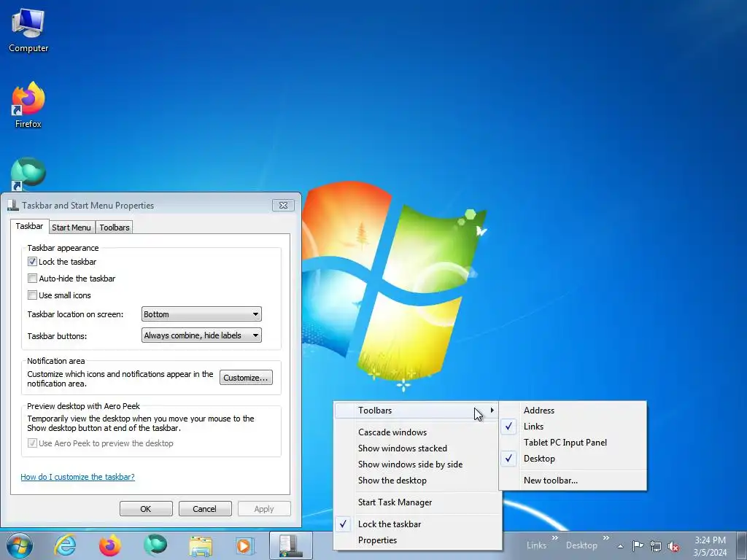Image resolution: width=747 pixels, height=560 pixels.
Task: Open Action Center flag icon
Action: (x=638, y=545)
